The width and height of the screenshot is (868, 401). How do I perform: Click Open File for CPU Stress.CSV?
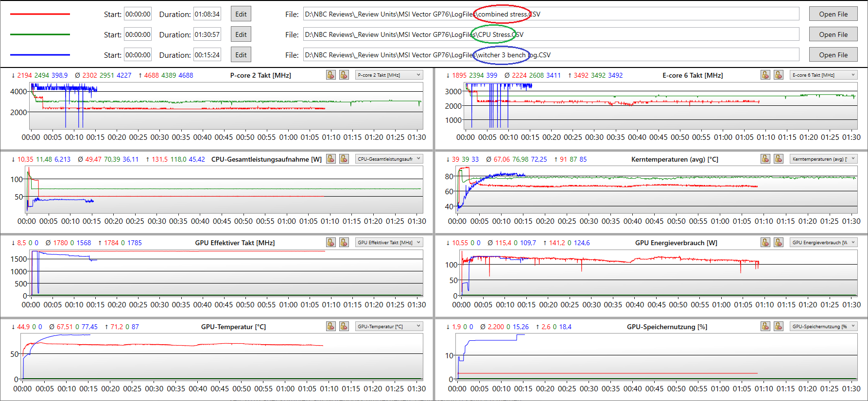tap(833, 34)
